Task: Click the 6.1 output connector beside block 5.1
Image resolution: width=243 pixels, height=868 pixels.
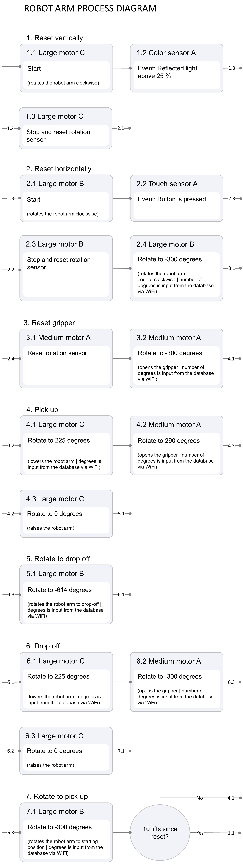Action: (121, 594)
